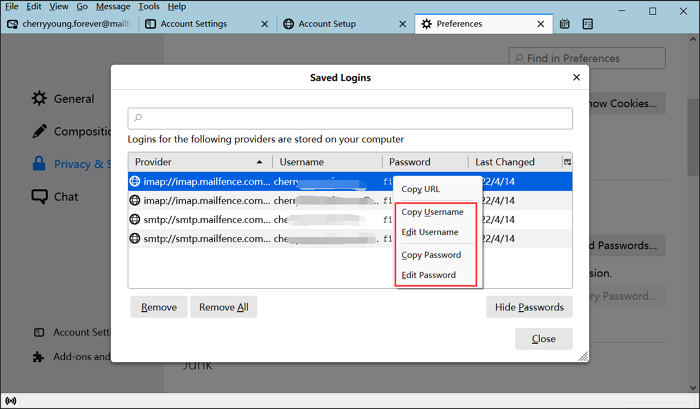Click the saved logins search field
This screenshot has width=700, height=409.
(x=350, y=118)
